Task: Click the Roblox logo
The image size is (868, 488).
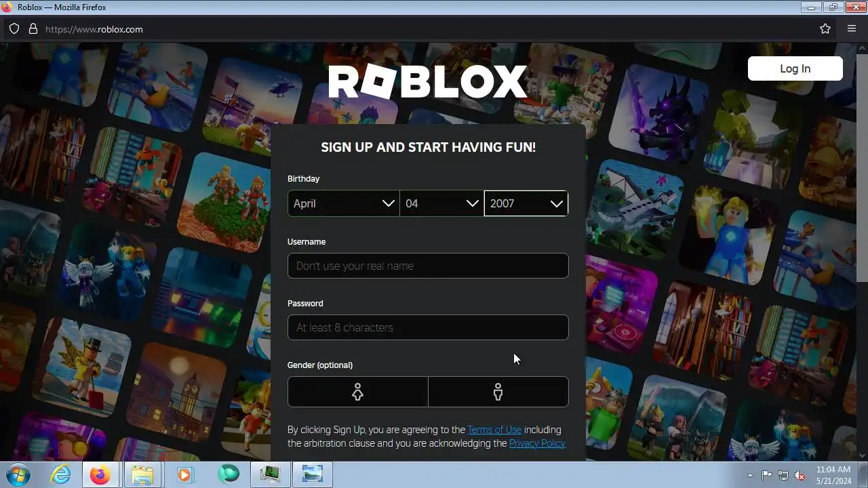Action: [x=428, y=82]
